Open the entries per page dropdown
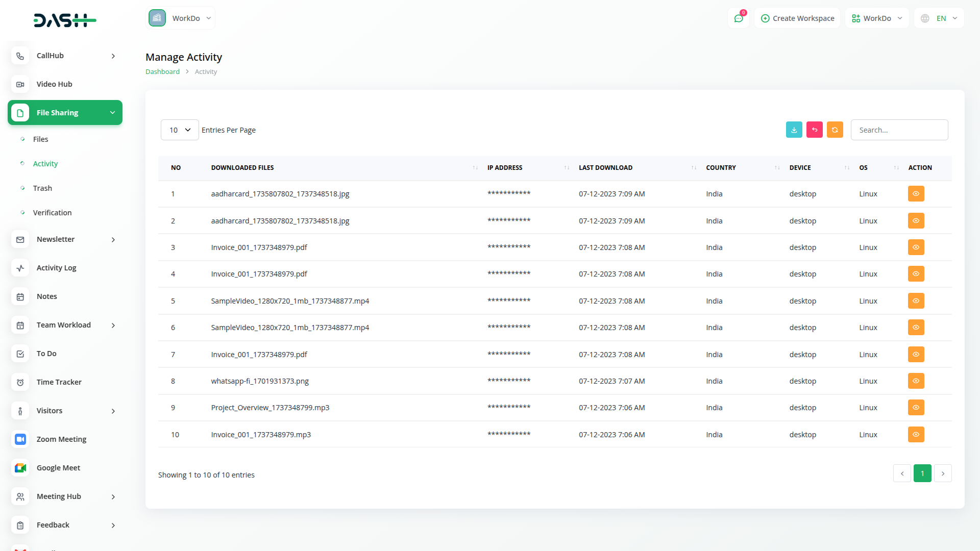The height and width of the screenshot is (551, 980). pyautogui.click(x=180, y=130)
